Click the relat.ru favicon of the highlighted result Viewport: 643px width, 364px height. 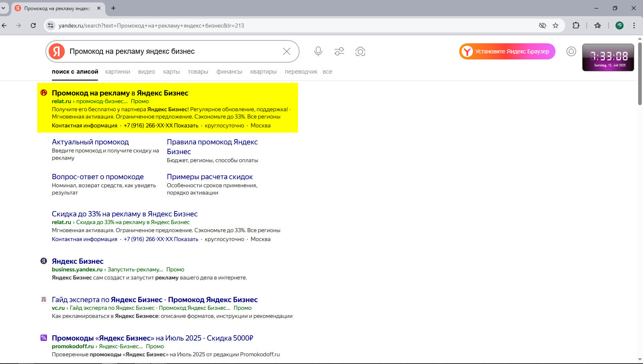pyautogui.click(x=44, y=93)
